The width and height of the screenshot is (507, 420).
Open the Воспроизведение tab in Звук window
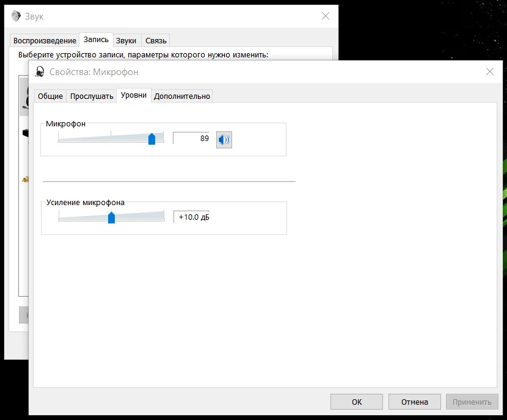click(45, 41)
